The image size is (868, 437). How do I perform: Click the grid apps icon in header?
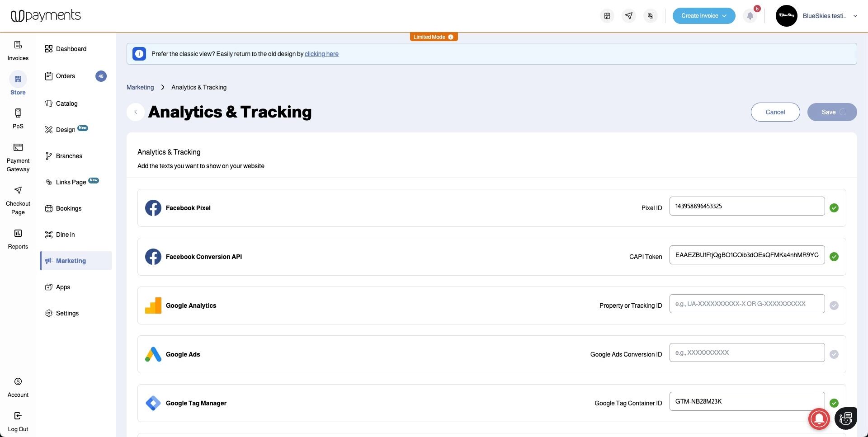[607, 16]
